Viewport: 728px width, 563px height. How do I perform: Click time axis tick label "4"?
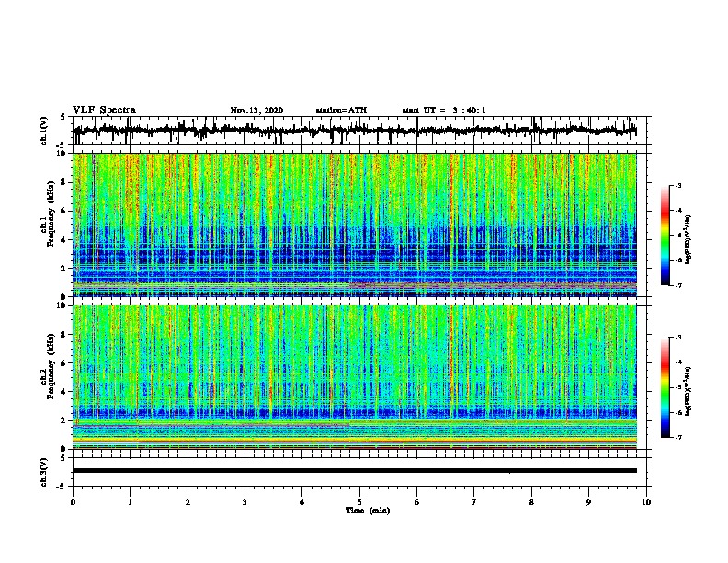click(x=302, y=502)
